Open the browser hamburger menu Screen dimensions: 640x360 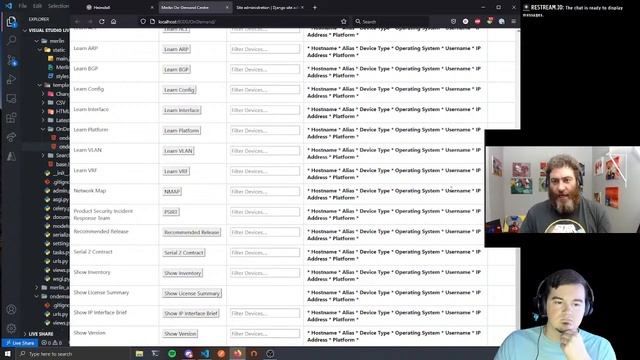(513, 22)
